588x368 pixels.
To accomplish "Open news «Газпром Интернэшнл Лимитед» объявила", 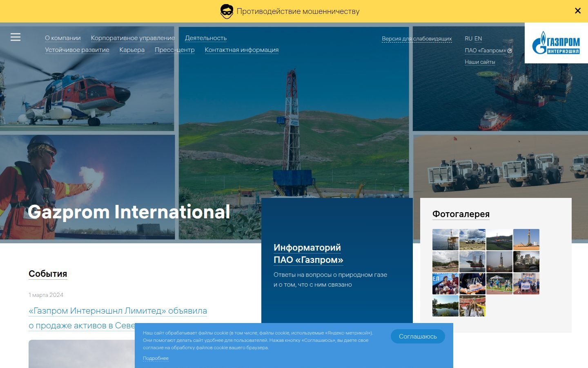I will (118, 318).
